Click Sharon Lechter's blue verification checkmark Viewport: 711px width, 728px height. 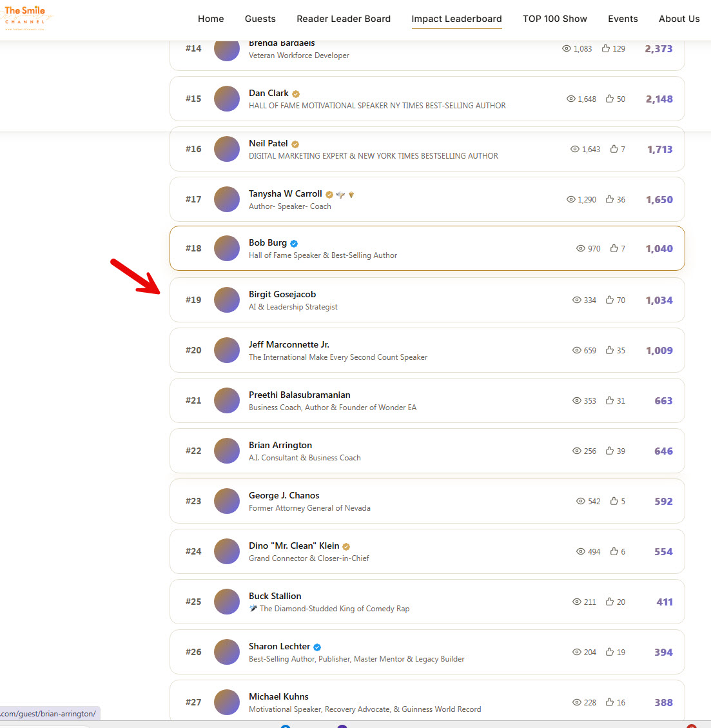point(317,646)
